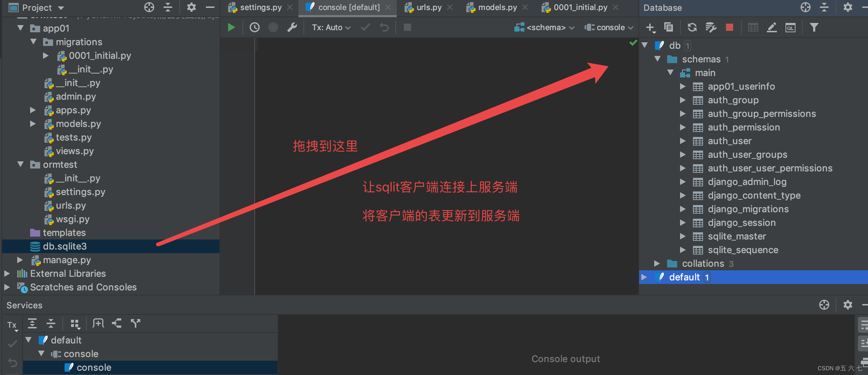Screen dimensions: 868x375
Task: Expand External Libraries node
Action: [x=7, y=273]
